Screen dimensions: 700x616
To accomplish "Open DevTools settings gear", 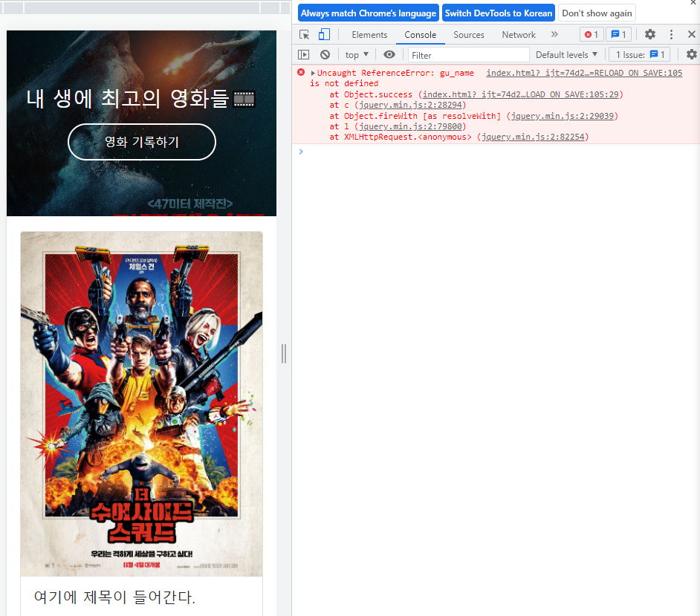I will click(650, 34).
